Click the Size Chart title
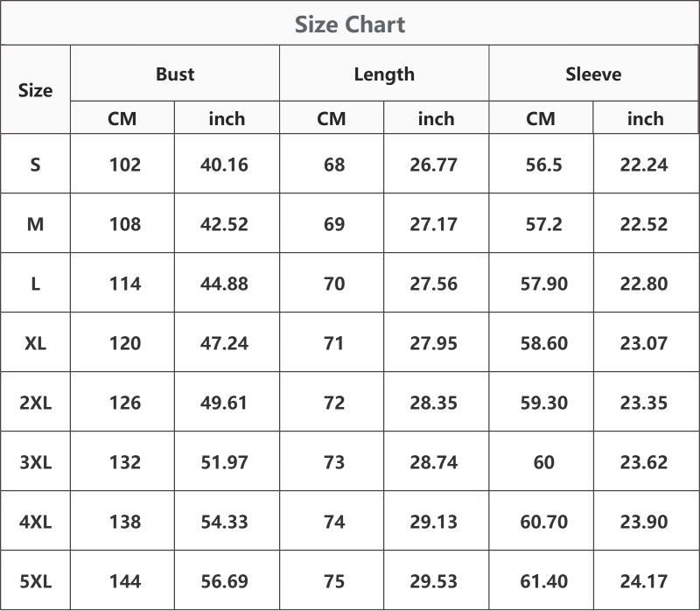Screen dimensions: 700x611 (349, 25)
